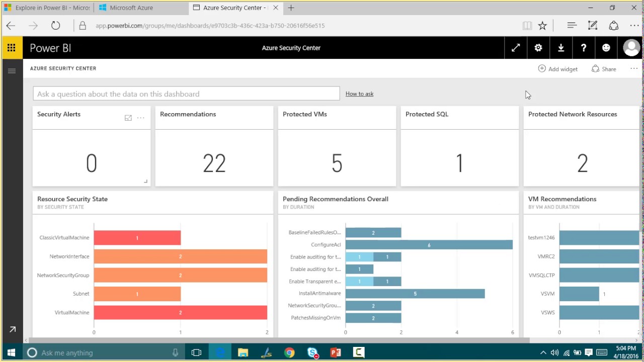Open the Windows Start menu
Screen dimensions: 644x362
click(x=11, y=352)
